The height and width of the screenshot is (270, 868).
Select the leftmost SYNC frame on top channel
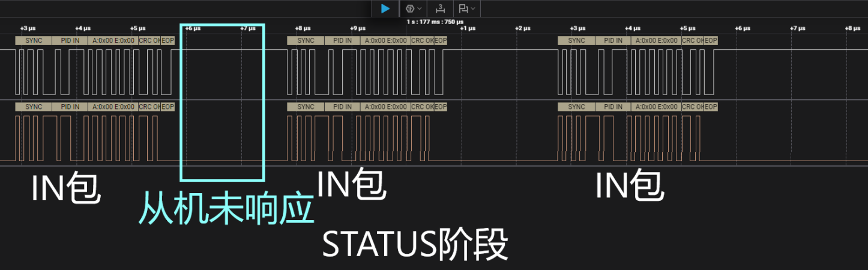click(x=34, y=40)
